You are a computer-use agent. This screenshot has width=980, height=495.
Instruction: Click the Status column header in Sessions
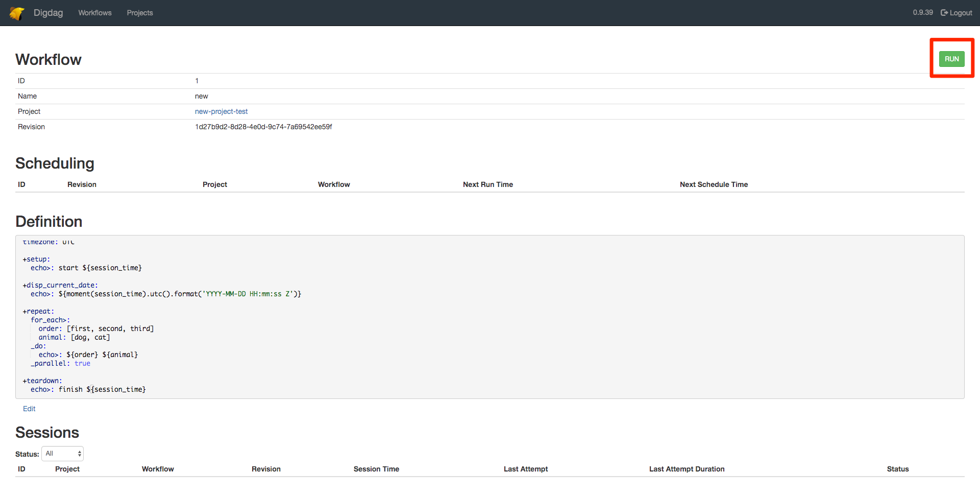[897, 469]
